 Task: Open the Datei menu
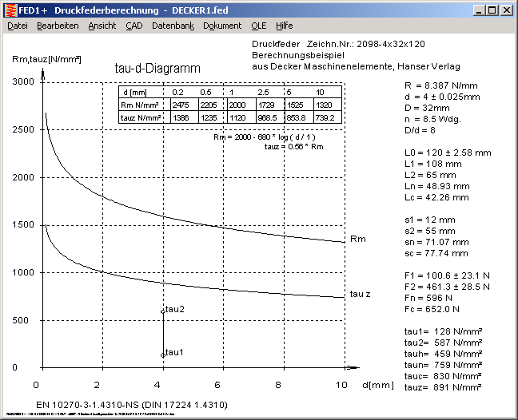17,26
